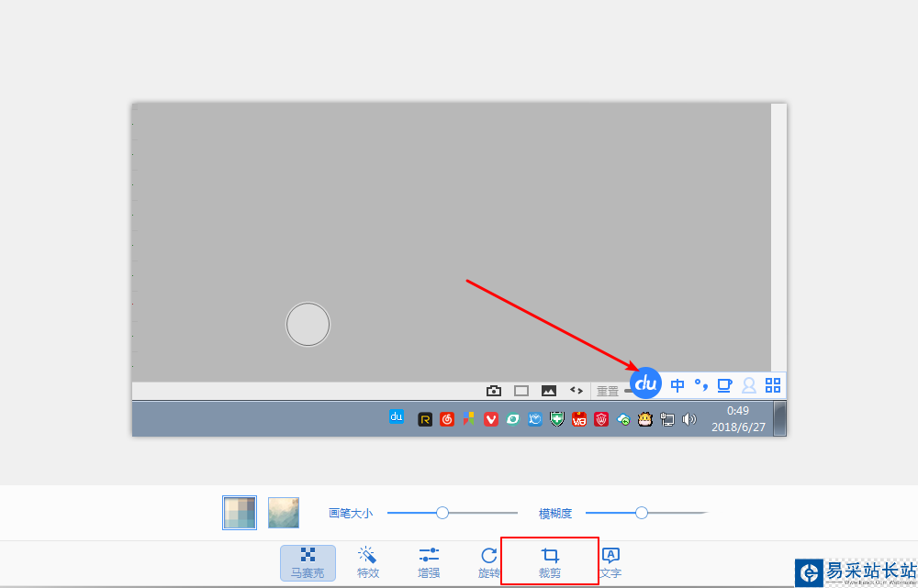
Task: Click the red VB tray icon
Action: point(579,419)
